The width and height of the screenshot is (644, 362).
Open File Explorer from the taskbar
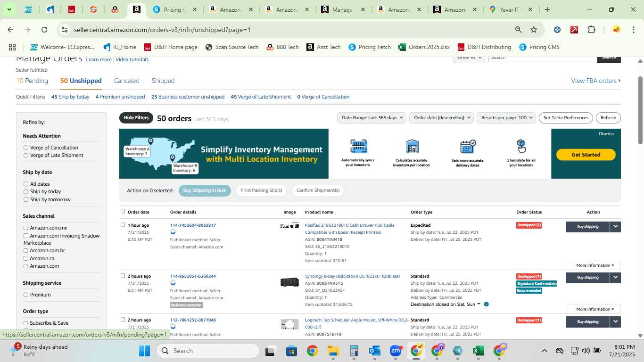point(333,351)
